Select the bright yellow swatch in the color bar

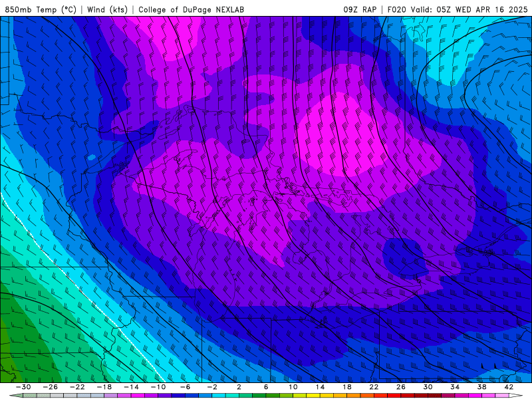pyautogui.click(x=313, y=396)
